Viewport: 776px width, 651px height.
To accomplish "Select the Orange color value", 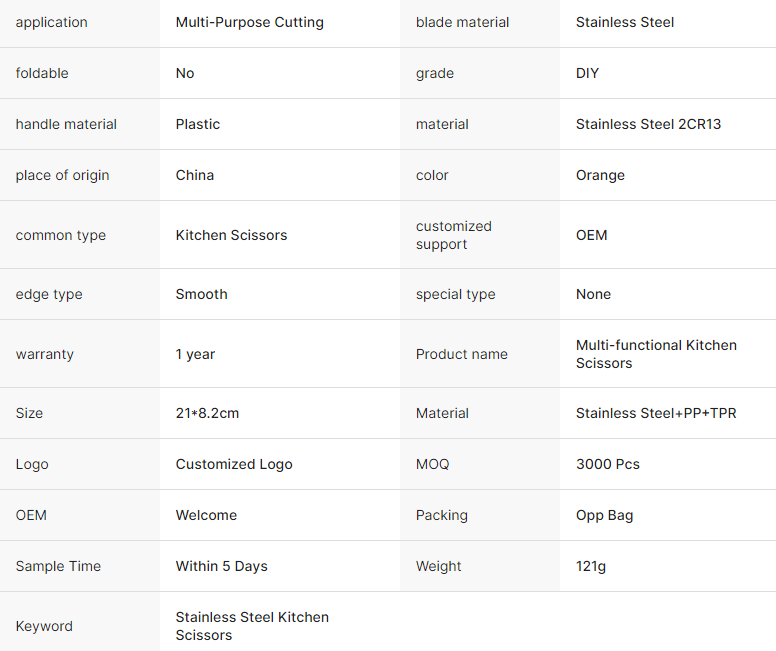I will [600, 175].
